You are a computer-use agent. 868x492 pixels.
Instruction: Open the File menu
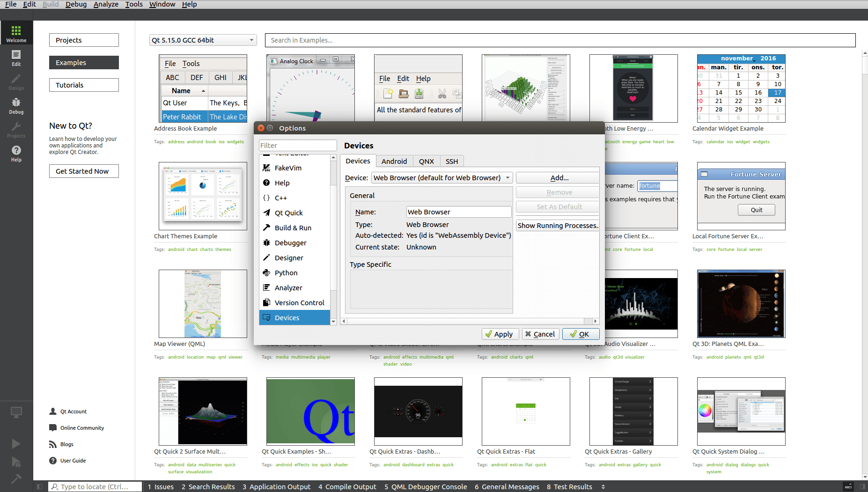click(11, 4)
